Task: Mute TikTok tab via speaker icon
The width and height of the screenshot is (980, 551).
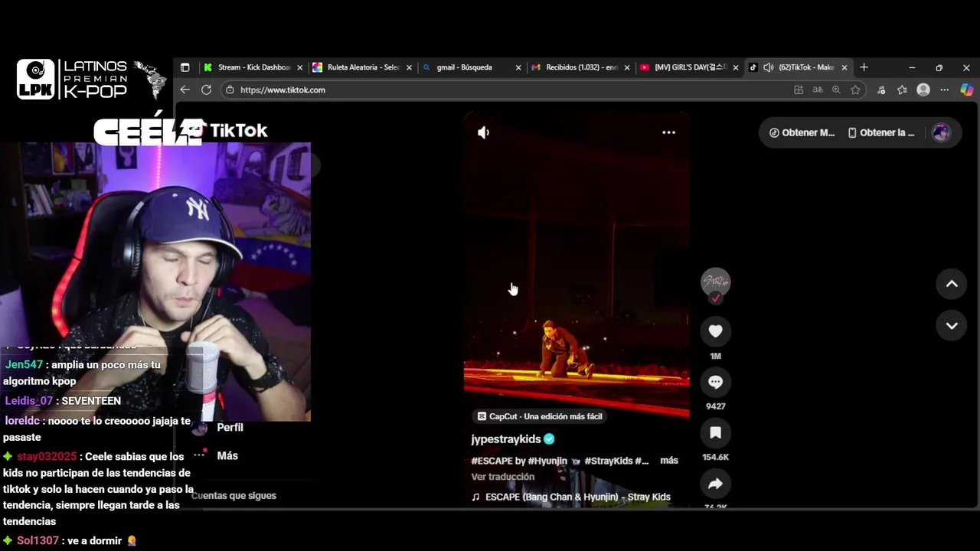Action: point(768,67)
